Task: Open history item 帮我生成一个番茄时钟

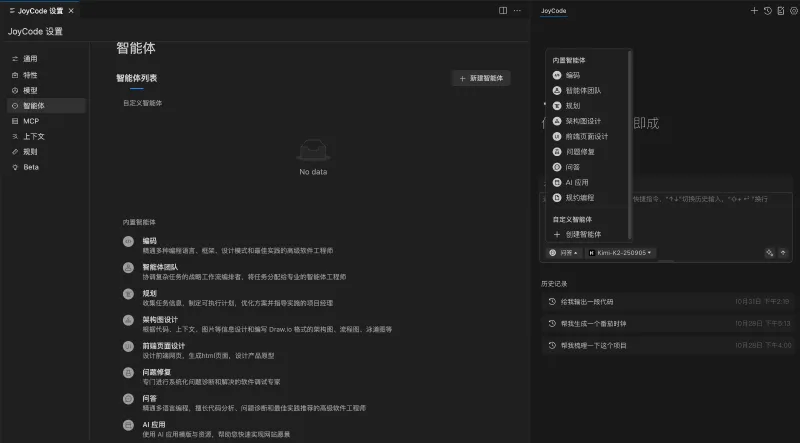Action: pos(667,324)
